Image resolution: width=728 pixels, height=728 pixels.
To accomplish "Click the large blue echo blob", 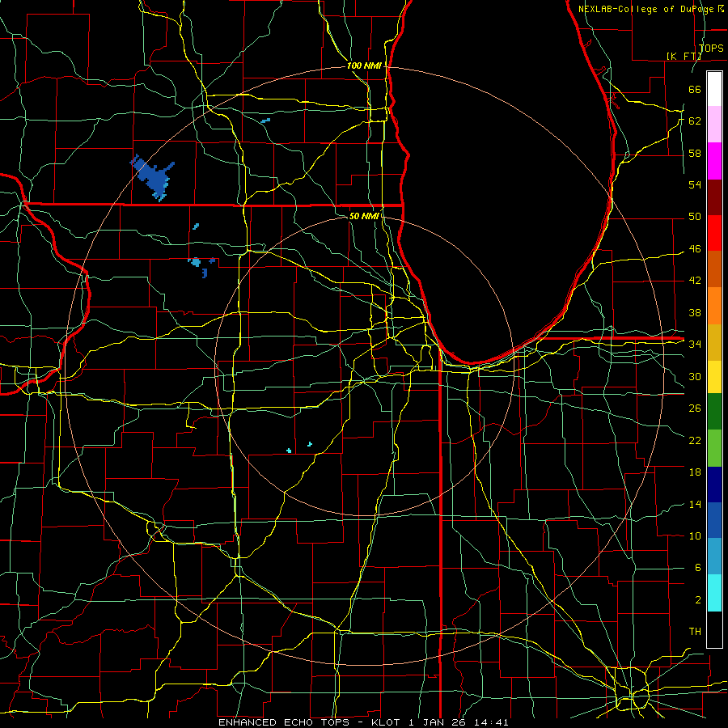I will 151,177.
